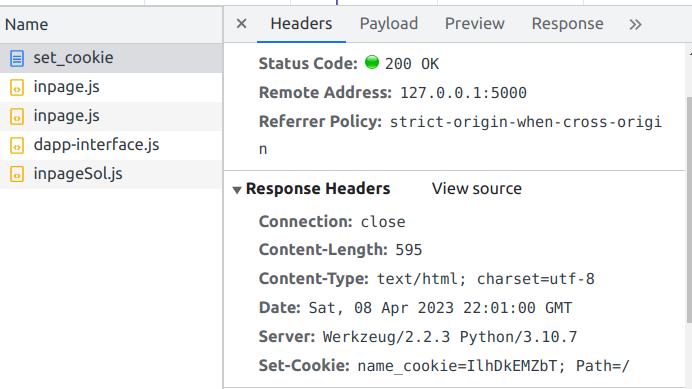Click the inpageSol.js script icon
692x389 pixels.
(17, 174)
